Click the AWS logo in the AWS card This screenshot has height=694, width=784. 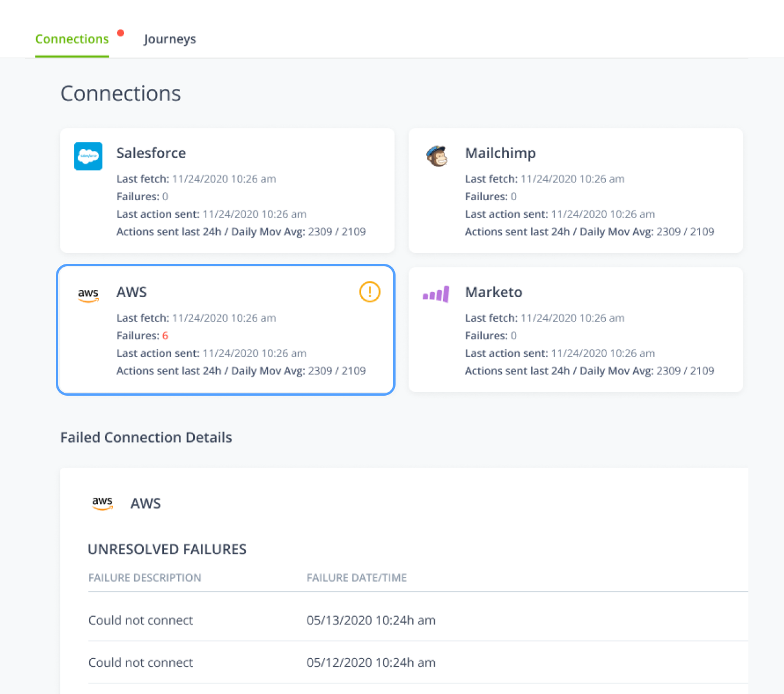pos(88,295)
